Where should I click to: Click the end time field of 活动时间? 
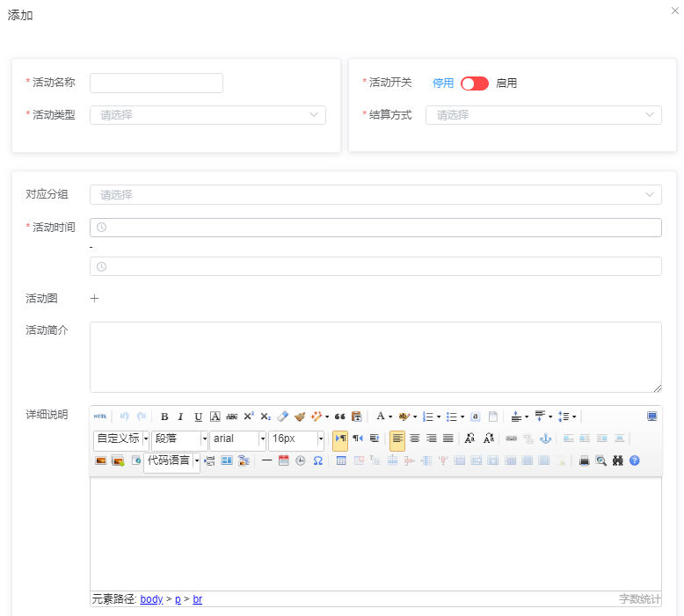pos(375,266)
